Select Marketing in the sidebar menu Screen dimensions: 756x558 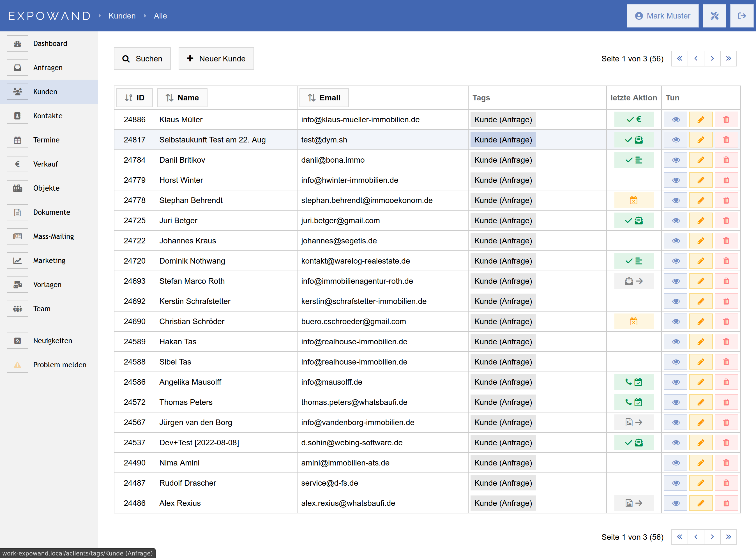coord(49,260)
